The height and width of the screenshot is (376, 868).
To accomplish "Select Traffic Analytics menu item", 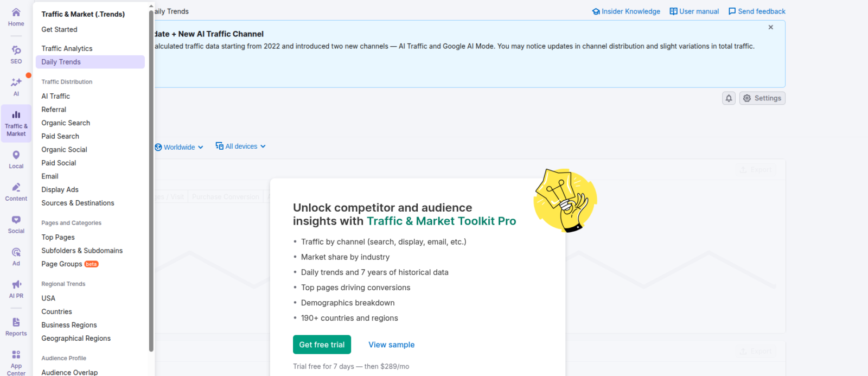I will click(x=67, y=49).
